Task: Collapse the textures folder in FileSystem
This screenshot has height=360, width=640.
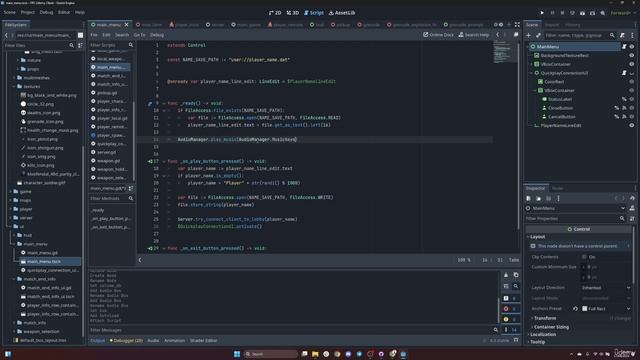Action: click(x=14, y=87)
